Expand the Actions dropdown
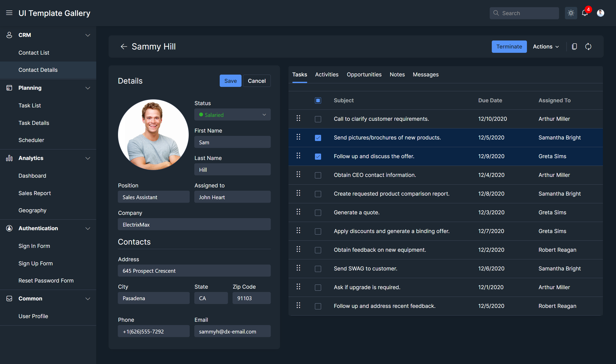Viewport: 616px width, 364px height. (x=545, y=46)
